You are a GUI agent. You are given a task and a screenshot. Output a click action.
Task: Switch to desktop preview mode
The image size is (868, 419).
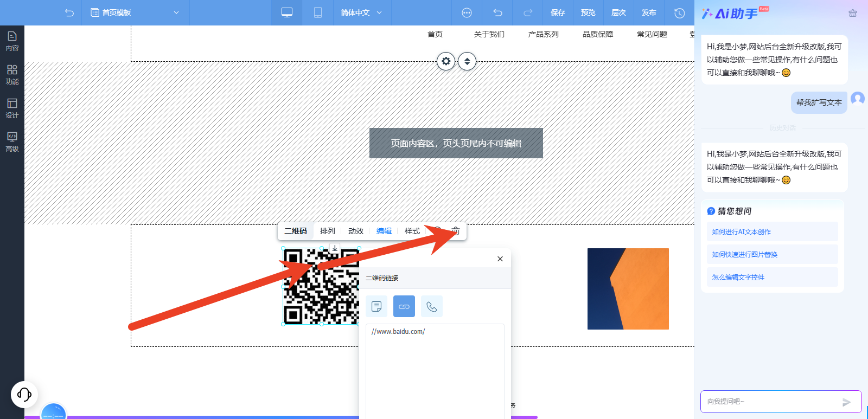287,12
